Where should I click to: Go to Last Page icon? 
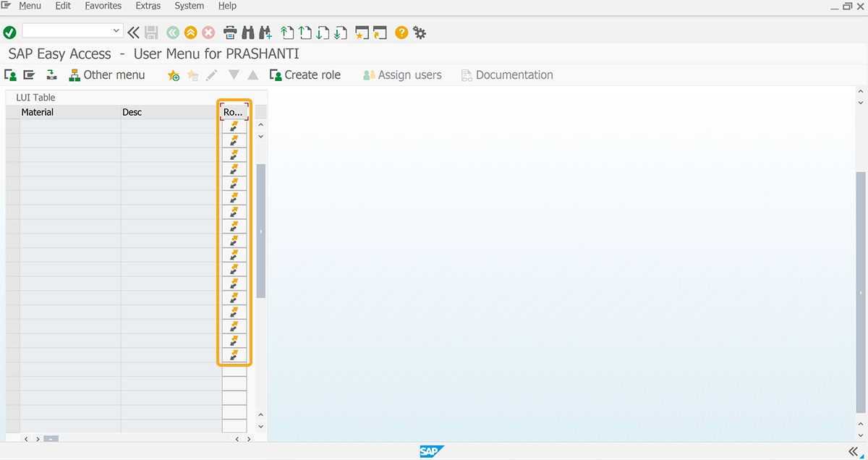[341, 33]
